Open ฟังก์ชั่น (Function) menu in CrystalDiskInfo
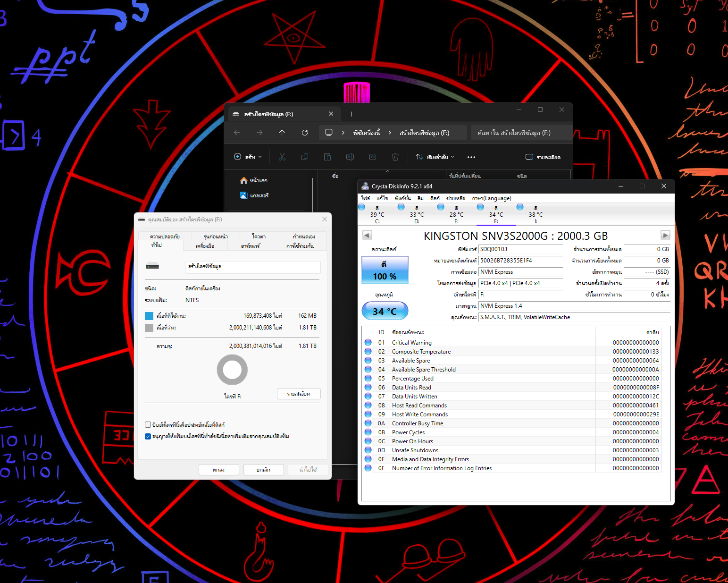 pos(403,198)
